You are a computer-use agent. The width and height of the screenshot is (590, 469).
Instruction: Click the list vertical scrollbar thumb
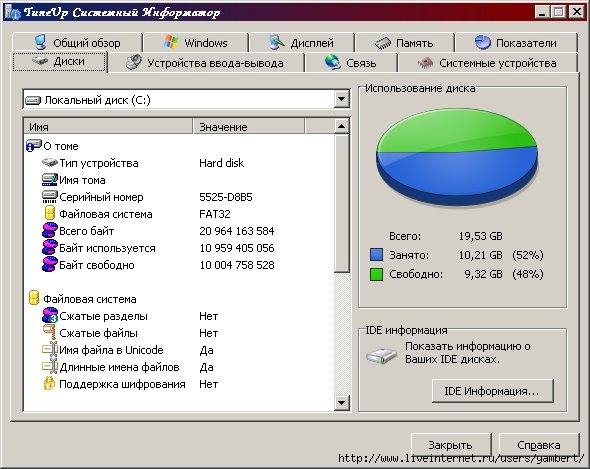click(342, 203)
